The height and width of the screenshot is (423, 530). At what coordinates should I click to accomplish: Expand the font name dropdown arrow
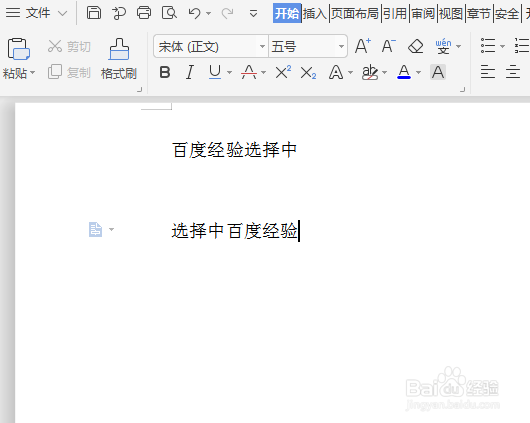click(x=262, y=46)
